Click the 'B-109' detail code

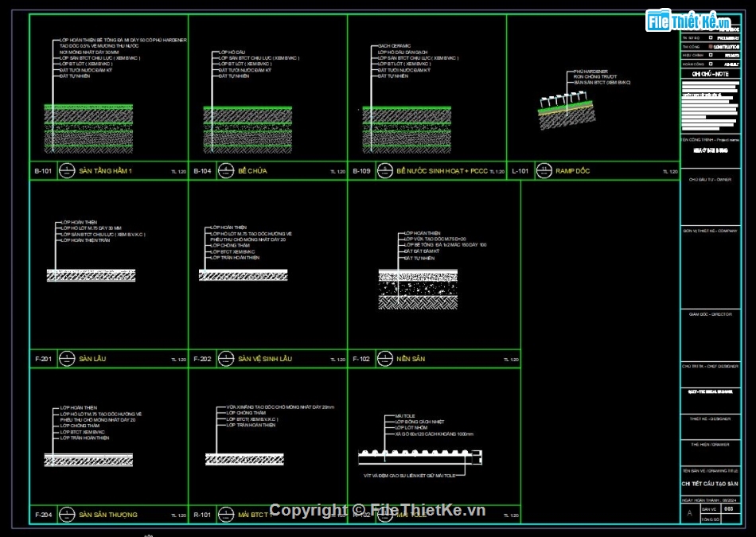point(361,170)
